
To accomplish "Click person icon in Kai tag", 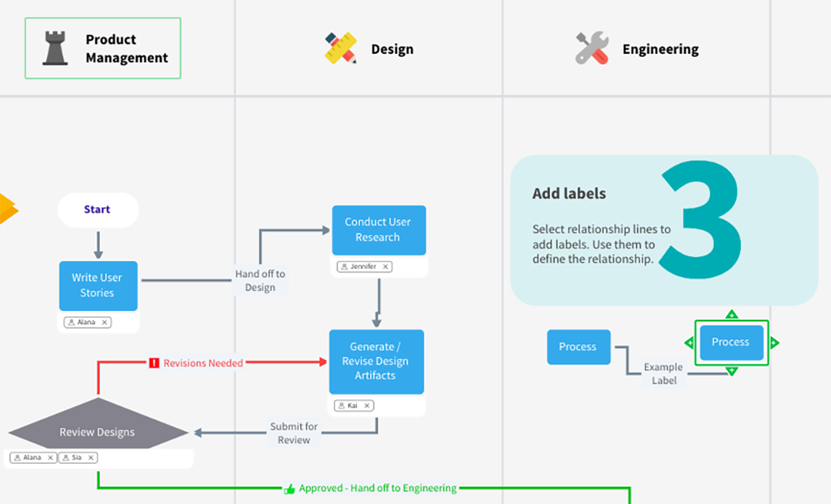I will coord(341,405).
